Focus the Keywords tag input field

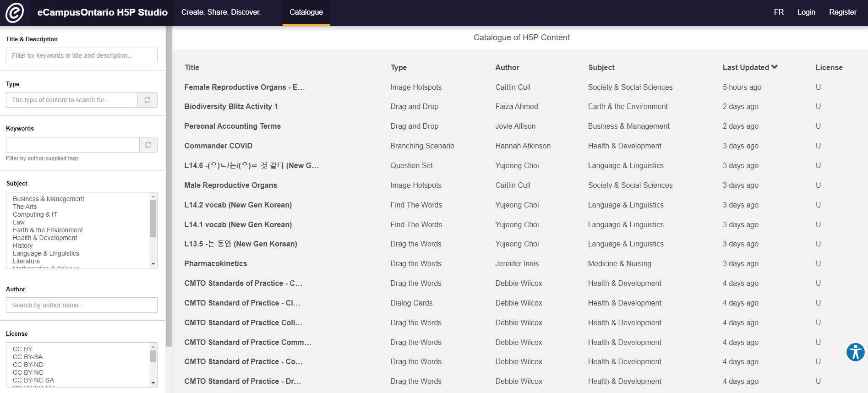coord(73,145)
